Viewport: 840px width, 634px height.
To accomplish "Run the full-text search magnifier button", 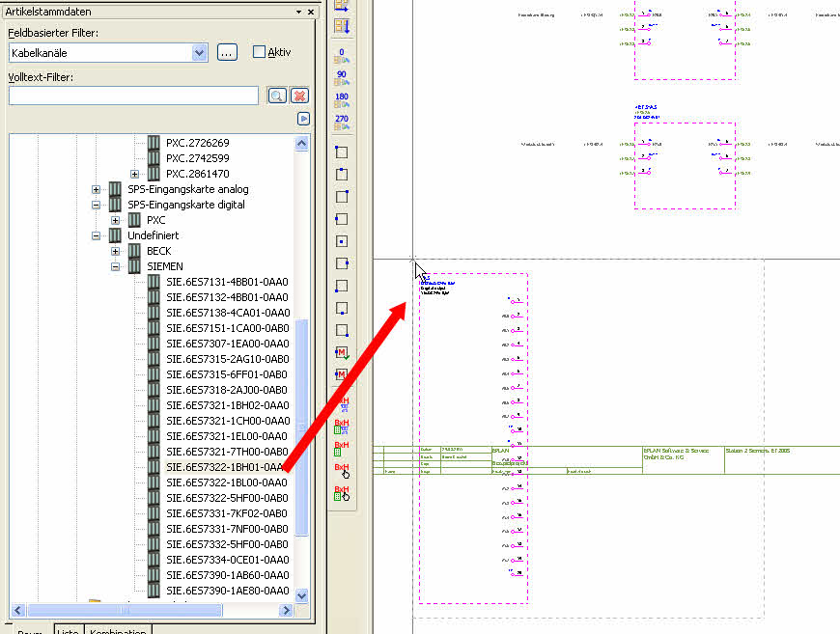I will coord(277,96).
